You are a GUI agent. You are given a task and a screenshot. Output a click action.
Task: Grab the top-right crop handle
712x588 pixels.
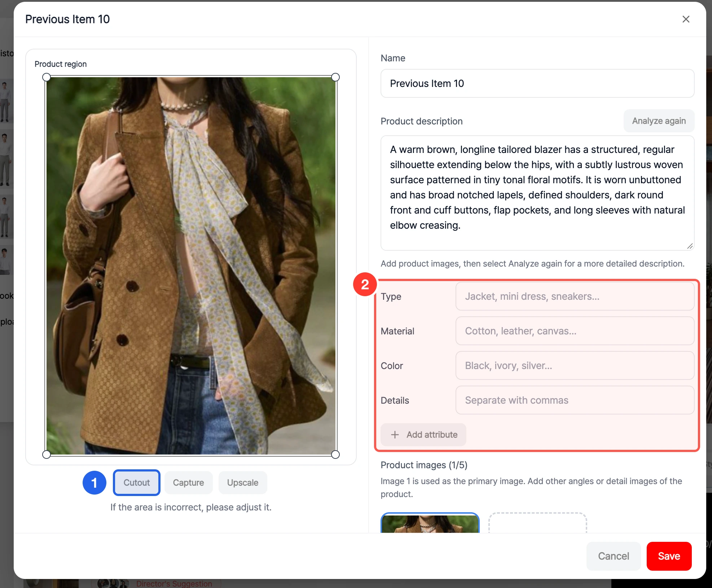[335, 77]
